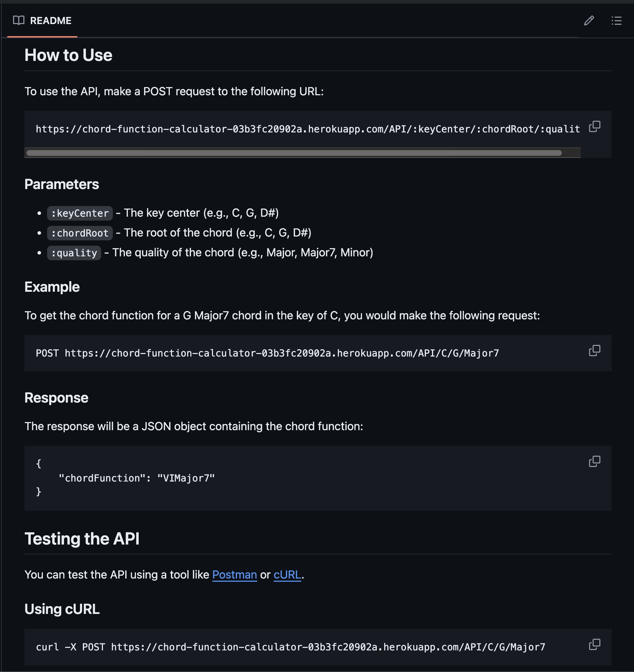Viewport: 634px width, 672px height.
Task: Click the :chordRoot inline code
Action: pos(80,233)
